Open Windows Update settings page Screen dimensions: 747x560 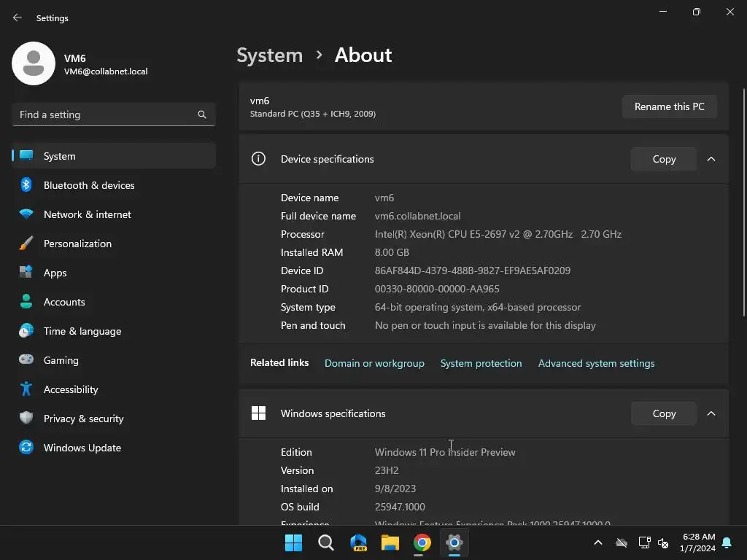[114, 447]
